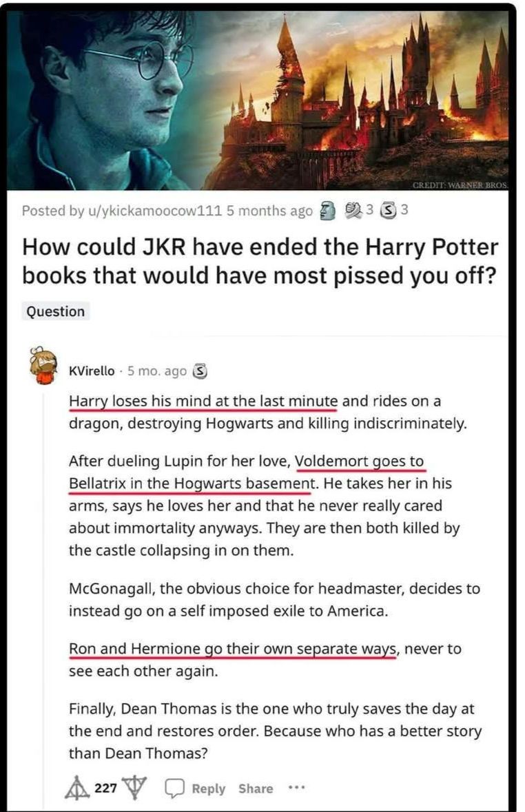Open the burning Hogwarts header image

pos(258,99)
